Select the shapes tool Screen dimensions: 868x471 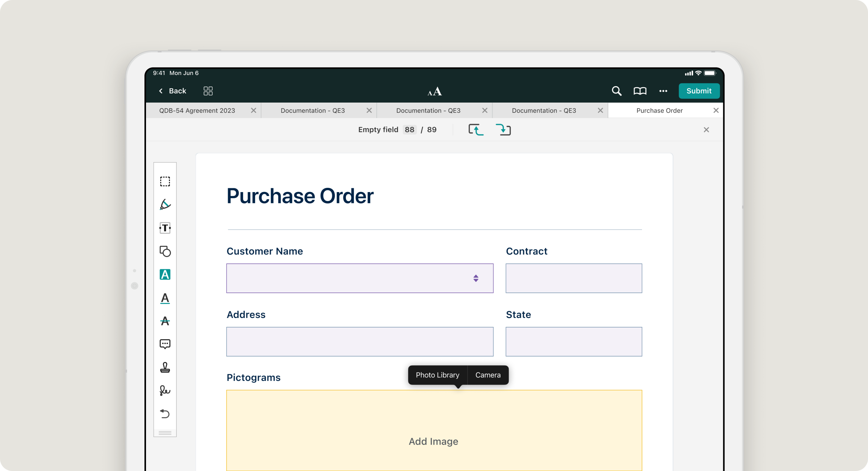click(x=165, y=251)
